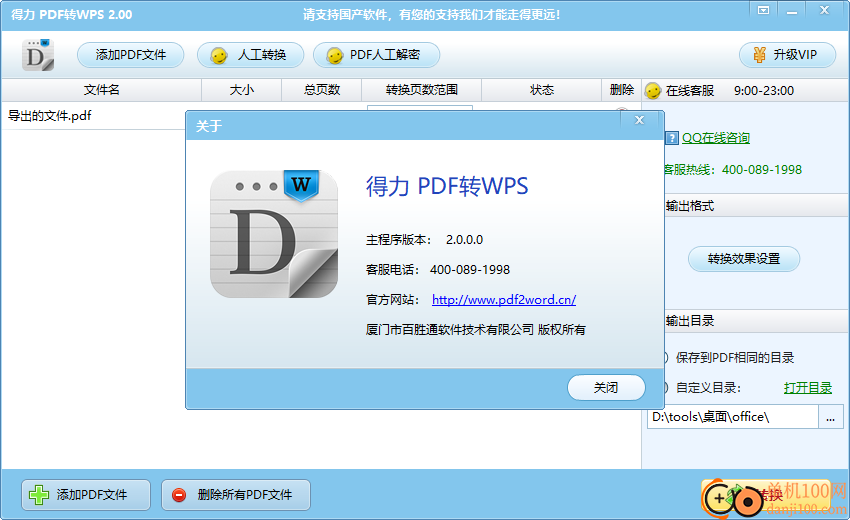Click 删除所有PDF文件 button
Screen dimensions: 850x520
[236, 495]
